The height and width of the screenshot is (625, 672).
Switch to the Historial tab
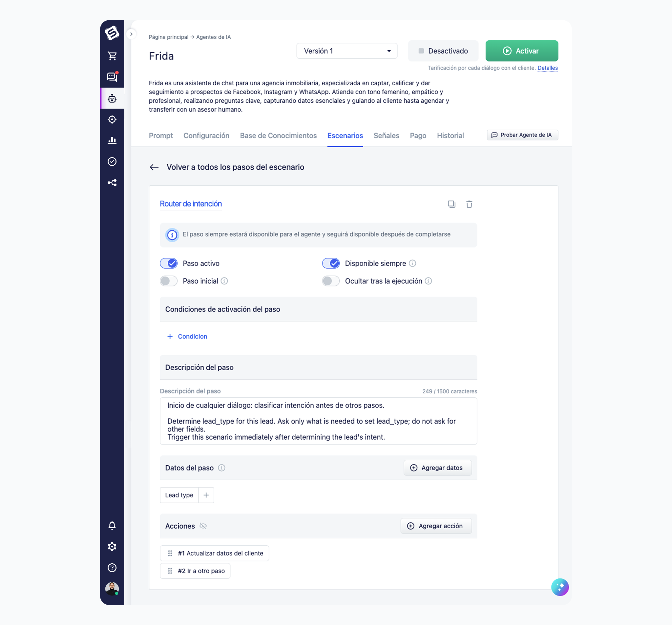click(x=450, y=135)
